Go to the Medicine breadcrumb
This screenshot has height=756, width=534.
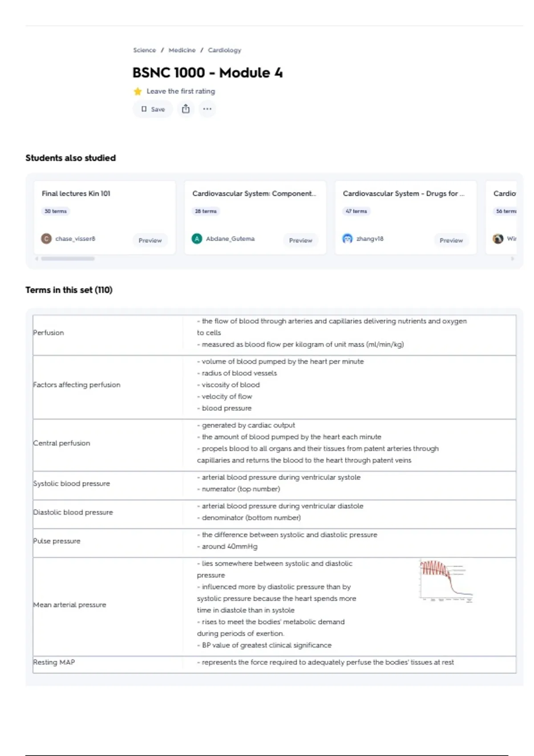coord(182,50)
